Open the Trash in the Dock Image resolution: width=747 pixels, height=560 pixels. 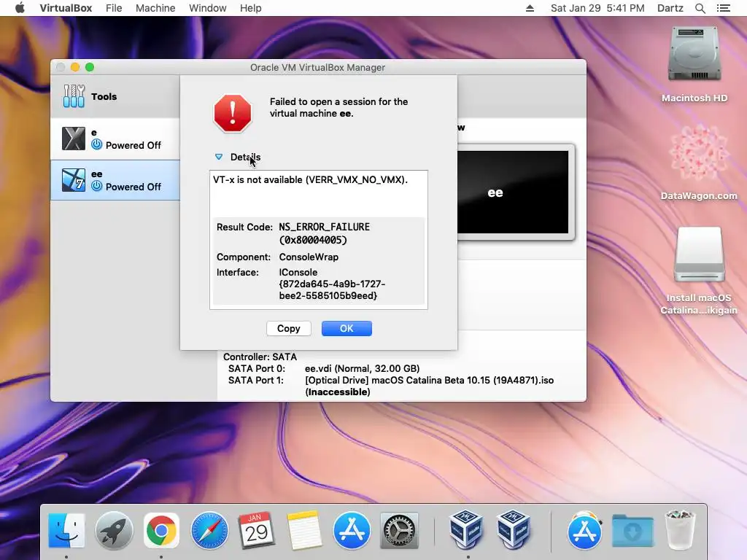pyautogui.click(x=680, y=529)
